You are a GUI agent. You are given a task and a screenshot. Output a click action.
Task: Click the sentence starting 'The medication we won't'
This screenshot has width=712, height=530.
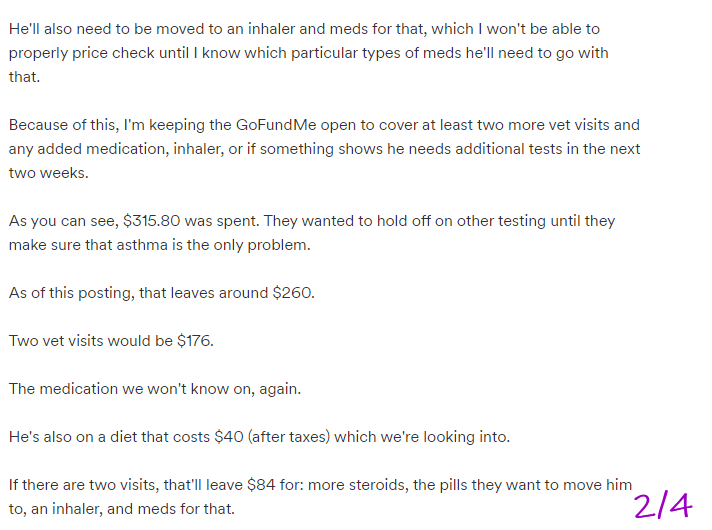155,389
